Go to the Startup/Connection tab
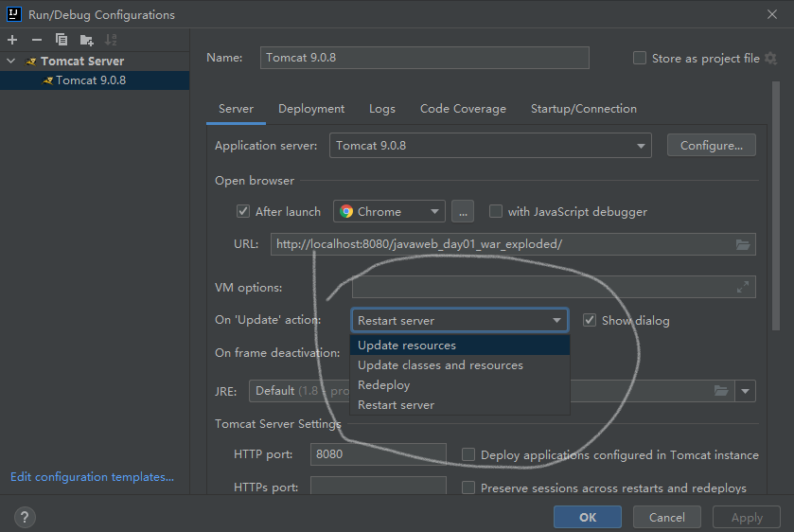 click(584, 109)
